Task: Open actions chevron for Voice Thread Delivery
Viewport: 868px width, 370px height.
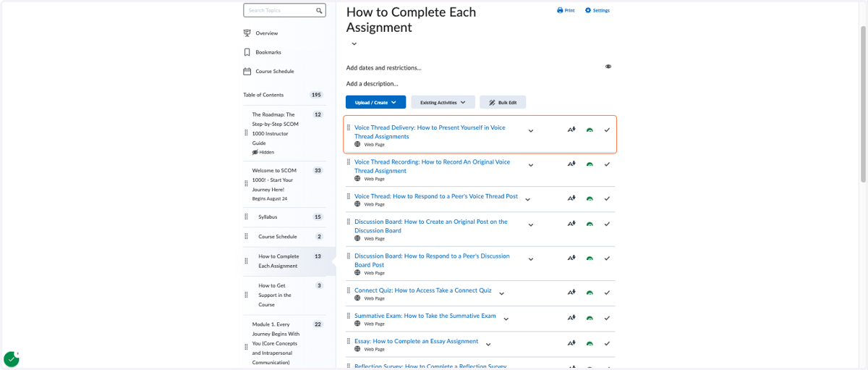Action: [531, 131]
